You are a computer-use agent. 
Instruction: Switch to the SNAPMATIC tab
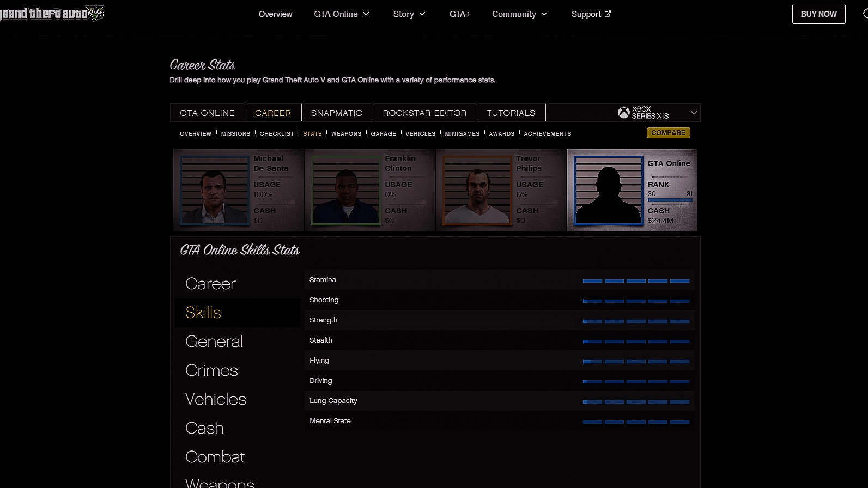(336, 113)
